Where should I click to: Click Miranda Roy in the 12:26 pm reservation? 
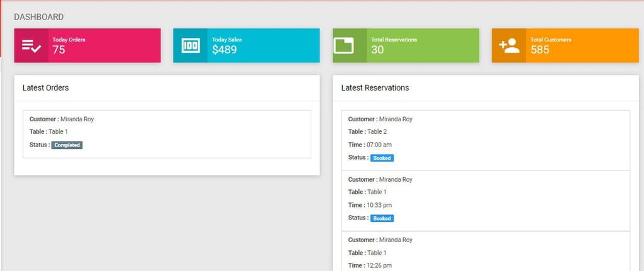tap(396, 240)
